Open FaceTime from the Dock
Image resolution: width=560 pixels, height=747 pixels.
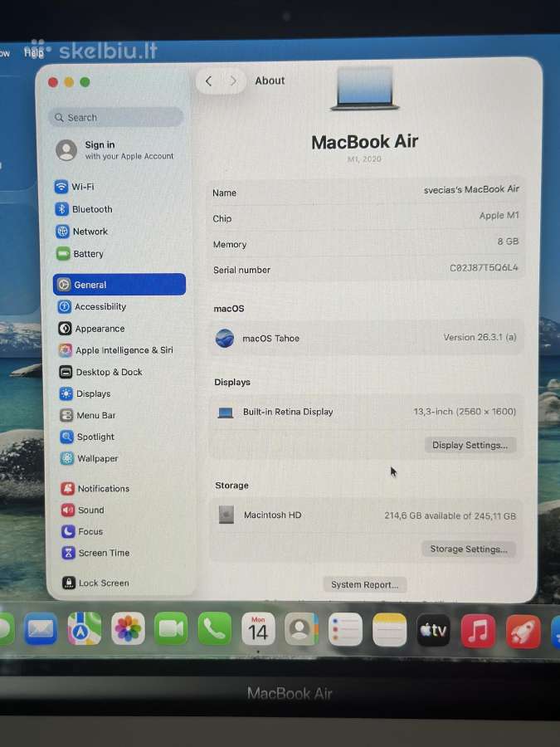click(171, 629)
